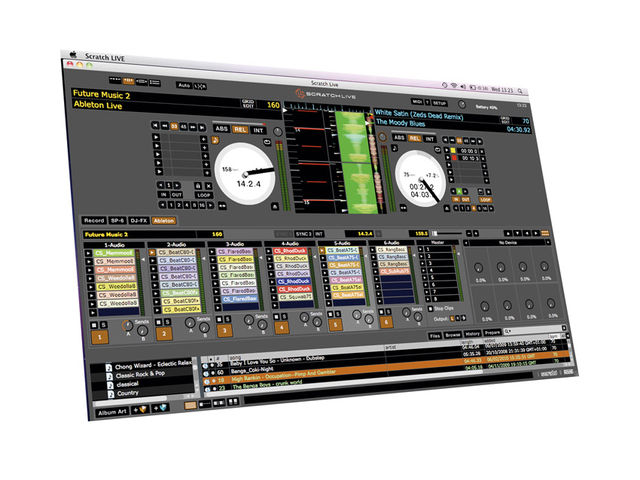Select REL mode on left deck
The height and width of the screenshot is (480, 640).
click(240, 129)
